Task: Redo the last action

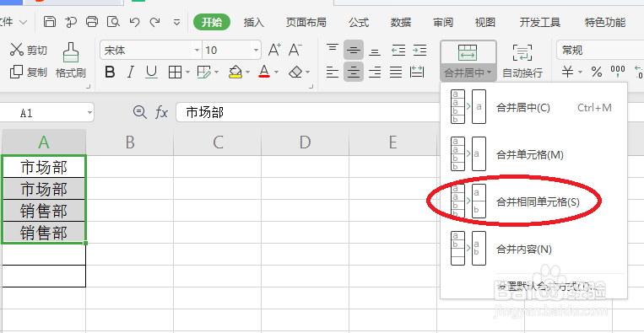Action: click(154, 22)
